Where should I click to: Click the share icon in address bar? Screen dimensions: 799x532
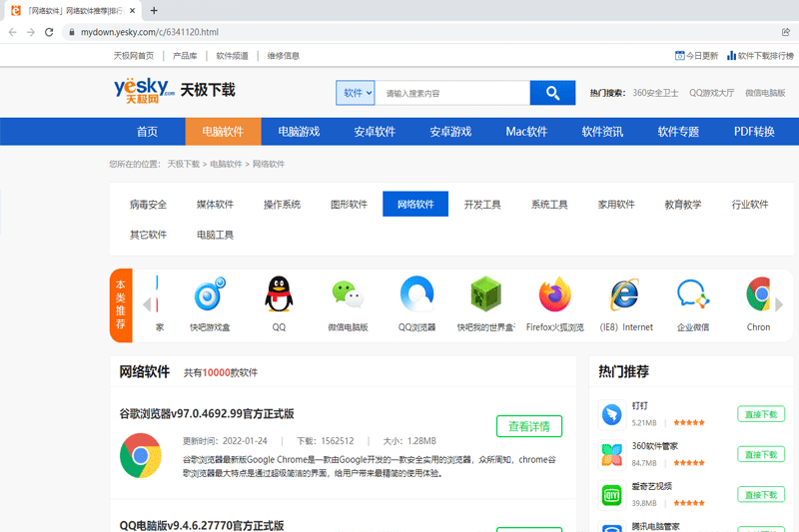(x=786, y=32)
